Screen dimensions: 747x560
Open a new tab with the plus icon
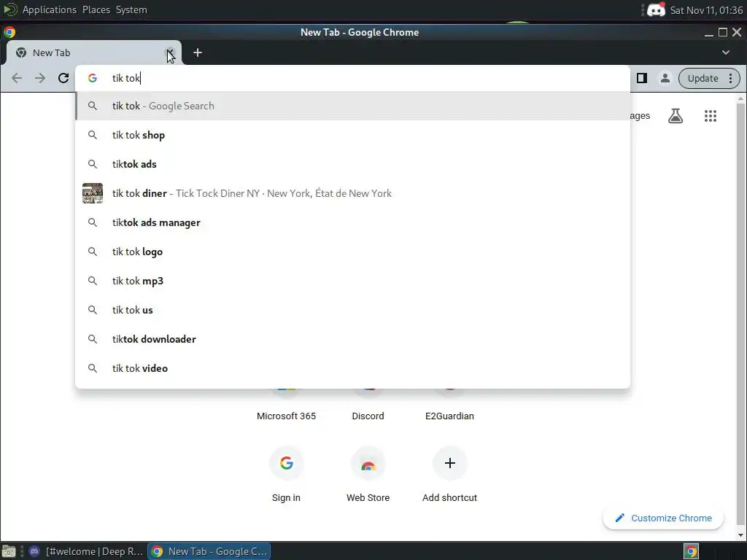click(x=198, y=52)
